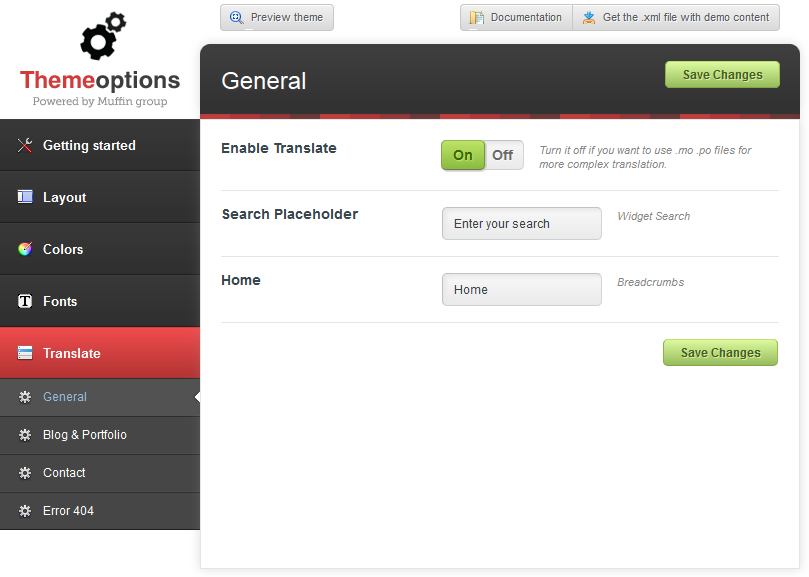Click the General page heading
809x577 pixels.
coord(264,81)
